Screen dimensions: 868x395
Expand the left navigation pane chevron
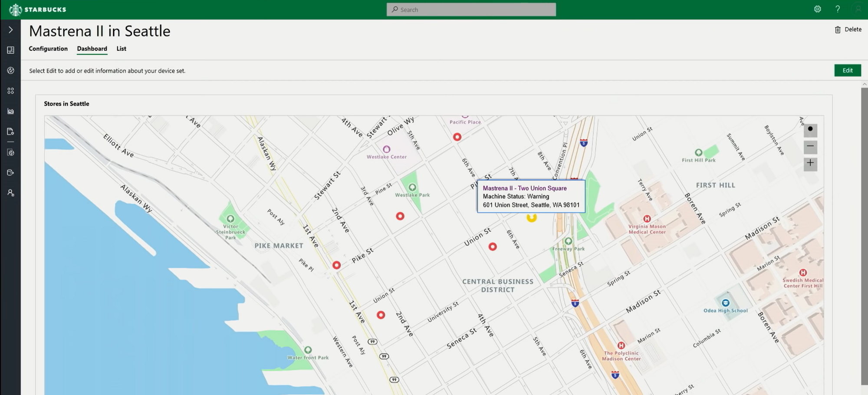tap(10, 30)
